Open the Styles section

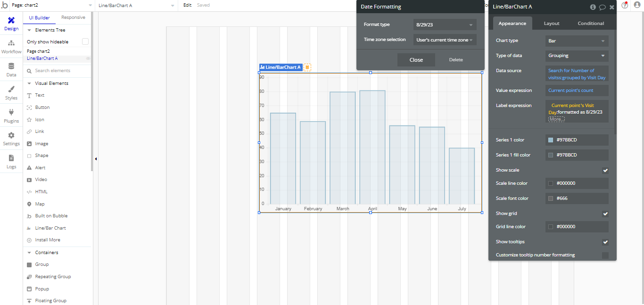(11, 92)
